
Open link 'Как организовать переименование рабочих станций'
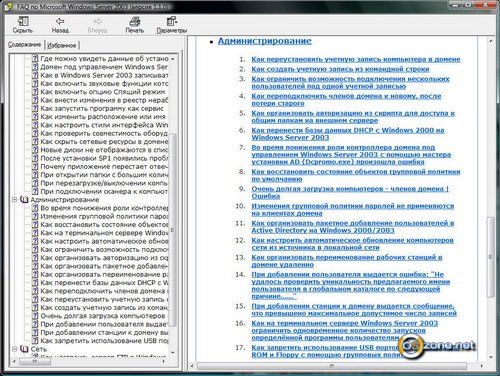click(x=347, y=261)
